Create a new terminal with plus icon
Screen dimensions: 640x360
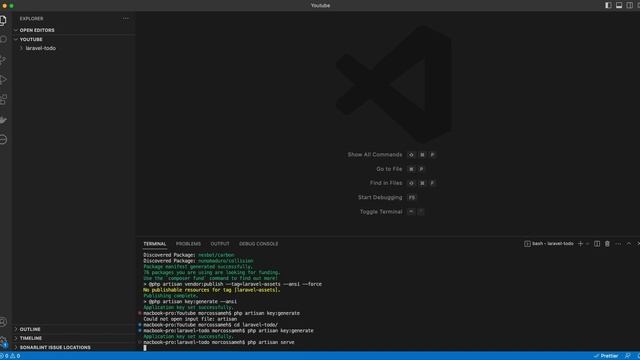point(580,244)
